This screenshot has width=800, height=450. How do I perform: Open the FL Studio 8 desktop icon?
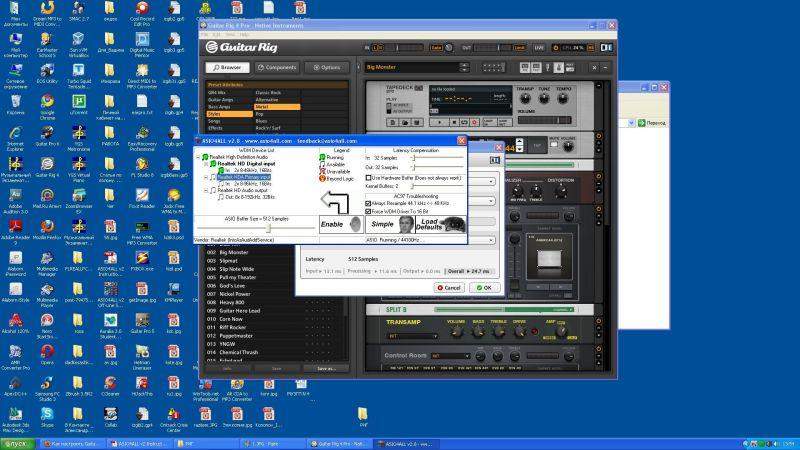click(x=142, y=167)
